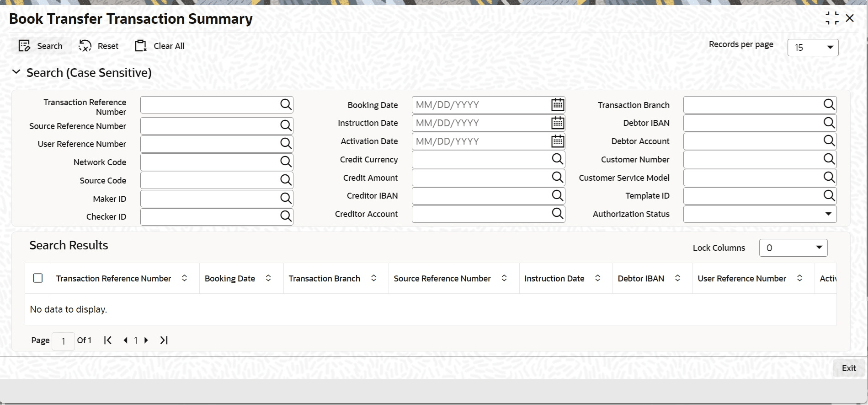Open Records per page dropdown
868x405 pixels.
[x=813, y=48]
